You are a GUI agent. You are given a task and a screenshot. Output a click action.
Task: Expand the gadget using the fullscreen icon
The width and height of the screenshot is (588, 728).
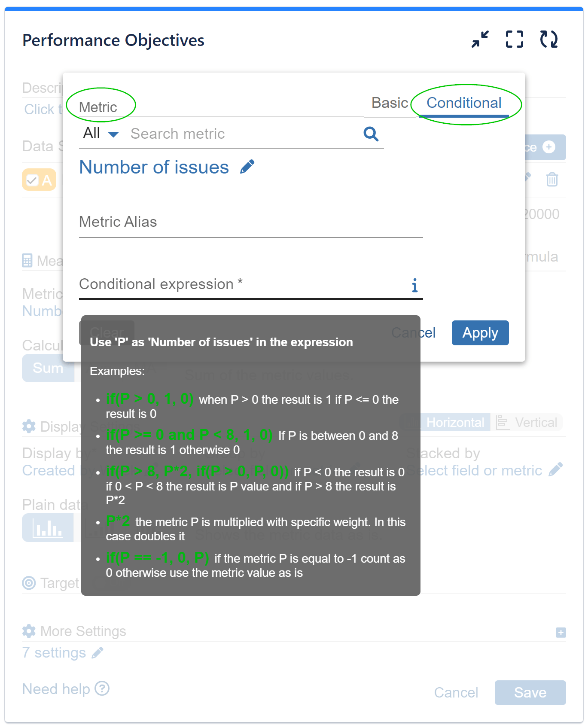point(514,39)
